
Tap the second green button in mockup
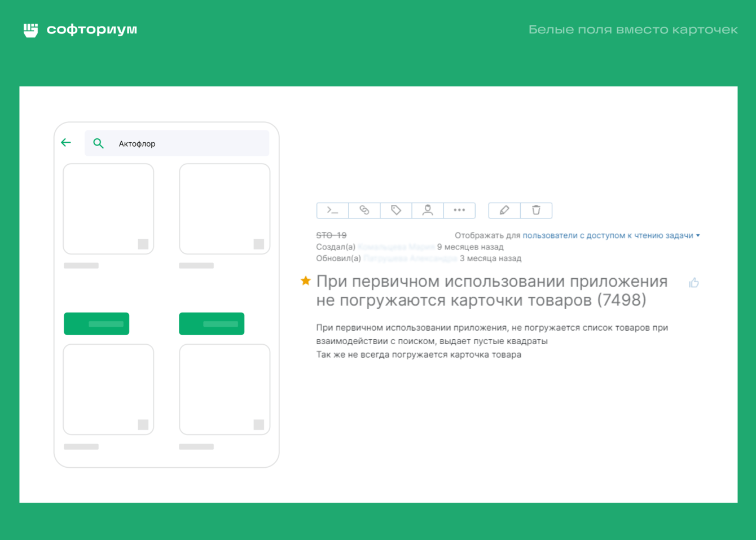[x=212, y=324]
